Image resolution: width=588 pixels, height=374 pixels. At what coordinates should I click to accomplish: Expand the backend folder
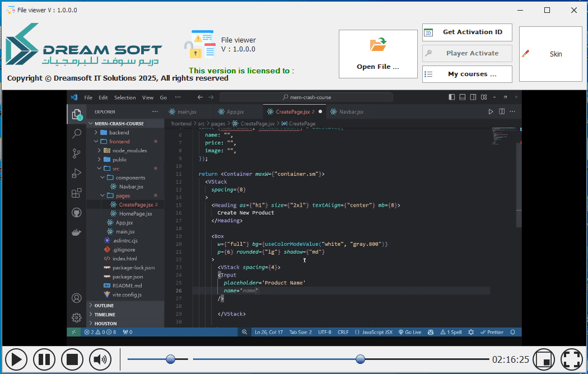tap(125, 133)
